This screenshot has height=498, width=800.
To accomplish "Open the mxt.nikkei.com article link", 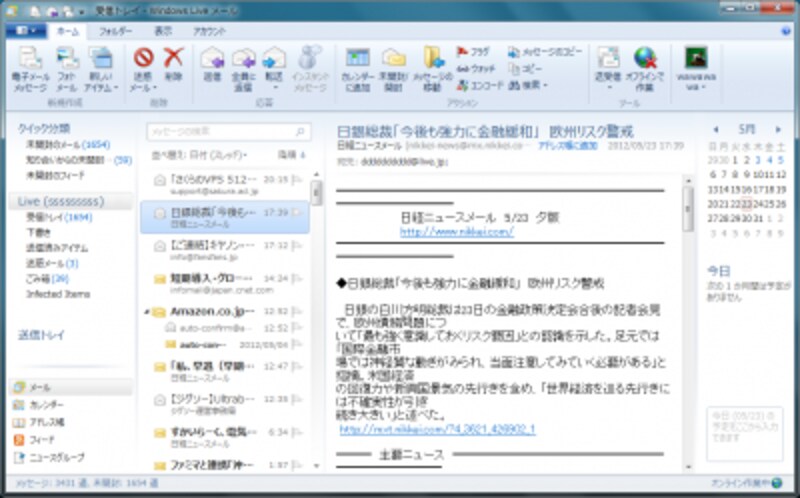I will tap(438, 429).
